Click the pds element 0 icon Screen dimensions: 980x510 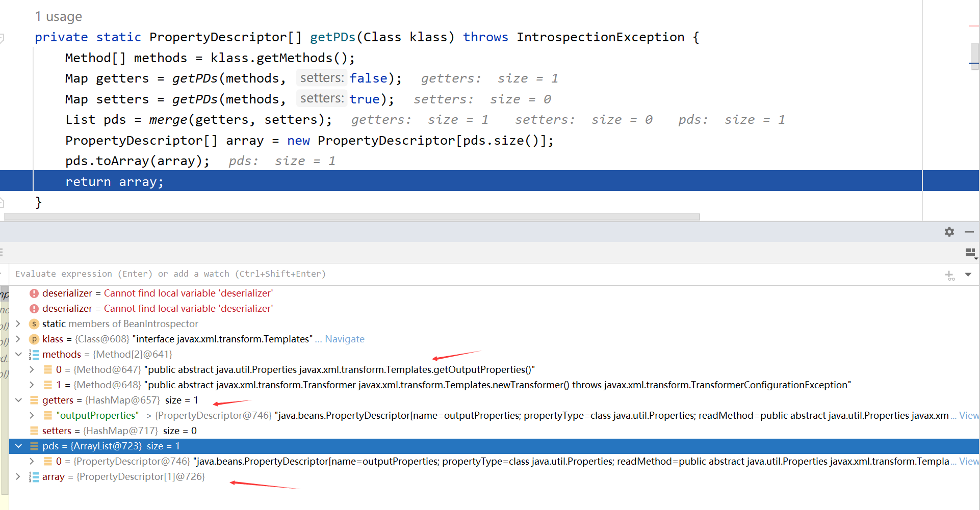tap(48, 461)
